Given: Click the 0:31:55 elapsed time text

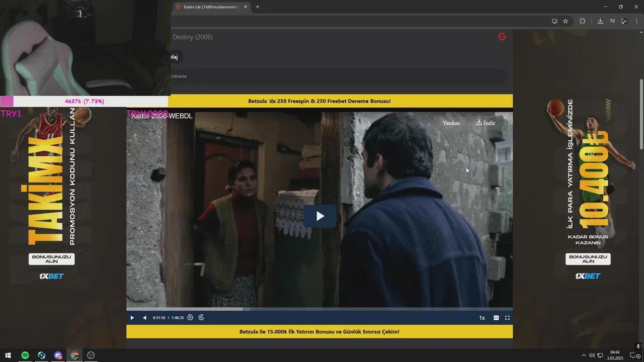Looking at the screenshot, I should click(159, 318).
